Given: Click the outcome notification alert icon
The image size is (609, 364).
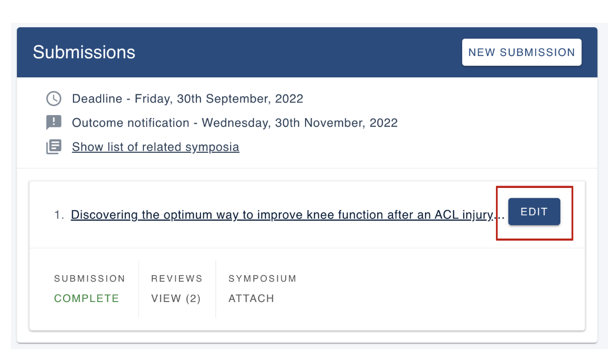Looking at the screenshot, I should tap(54, 122).
